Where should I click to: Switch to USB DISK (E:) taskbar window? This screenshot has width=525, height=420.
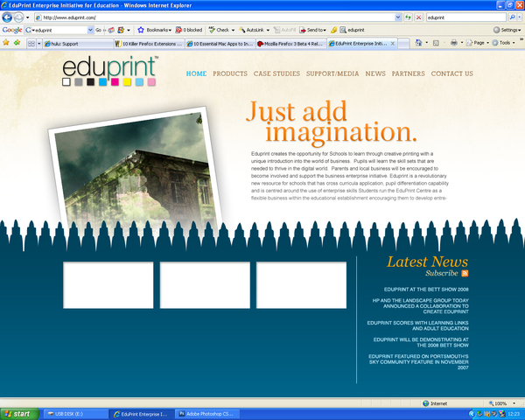[x=75, y=414]
